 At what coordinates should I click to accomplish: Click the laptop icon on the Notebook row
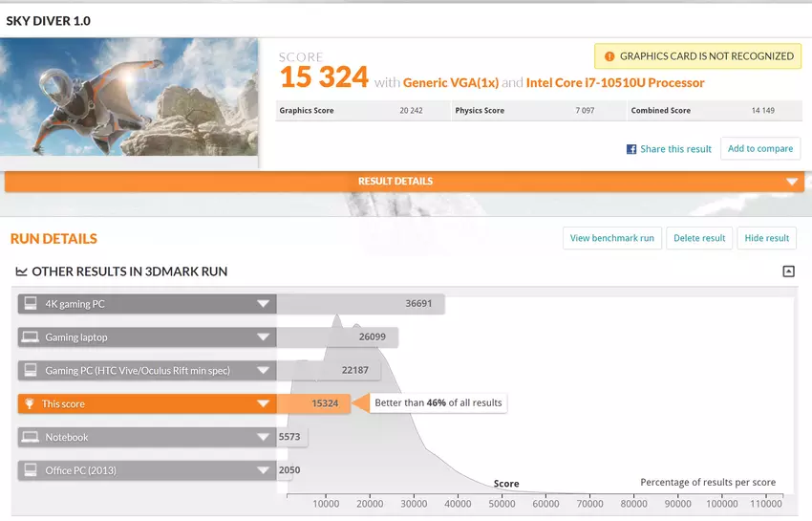(x=30, y=438)
